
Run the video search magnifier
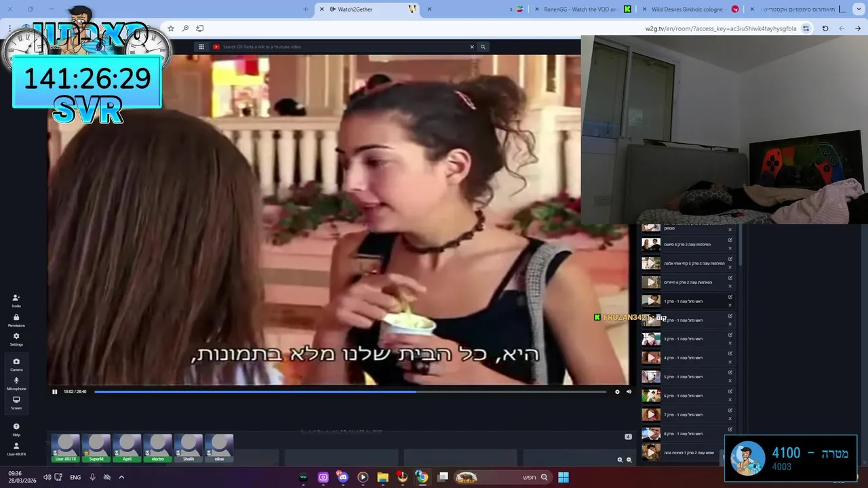(483, 47)
